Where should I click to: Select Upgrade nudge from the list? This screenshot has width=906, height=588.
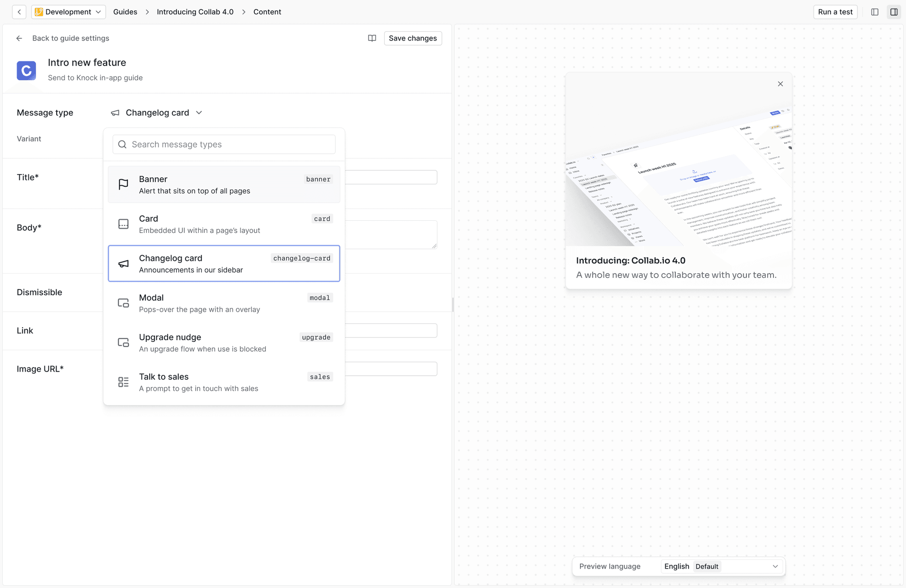pyautogui.click(x=224, y=343)
